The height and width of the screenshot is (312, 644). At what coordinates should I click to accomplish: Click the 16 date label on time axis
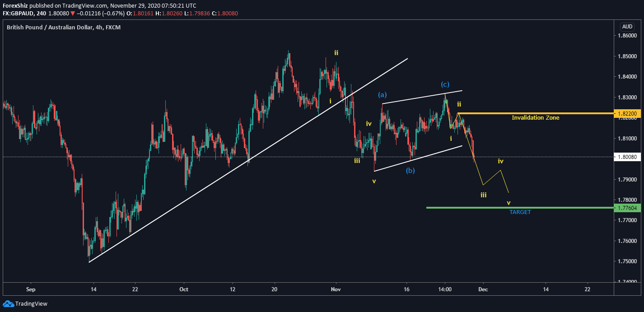coord(406,289)
